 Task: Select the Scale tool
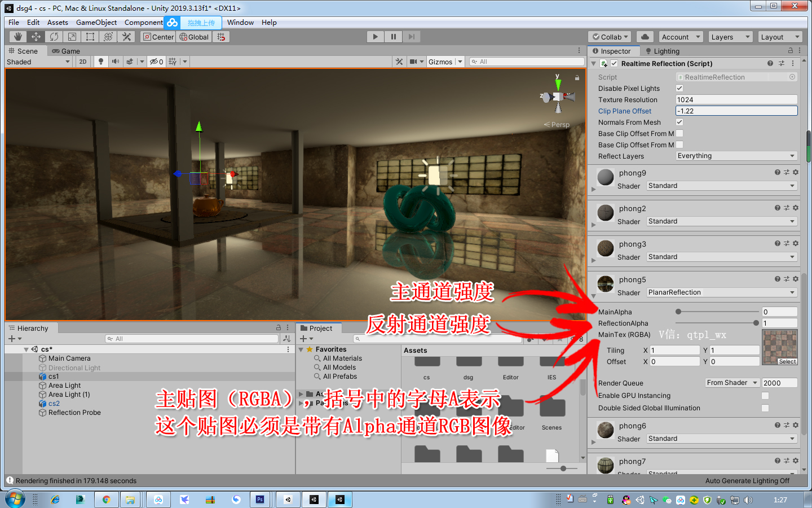pyautogui.click(x=72, y=36)
